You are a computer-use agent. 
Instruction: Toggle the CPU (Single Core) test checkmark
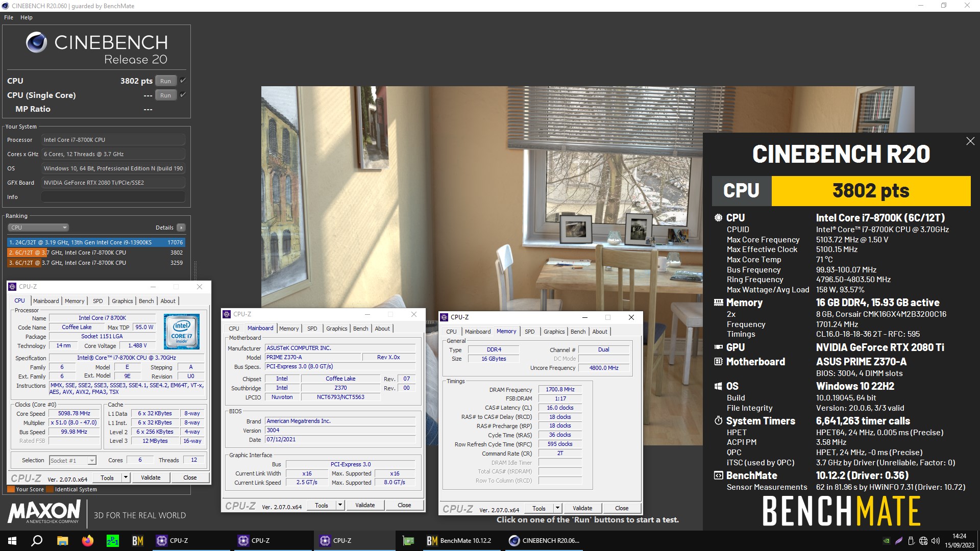coord(183,95)
